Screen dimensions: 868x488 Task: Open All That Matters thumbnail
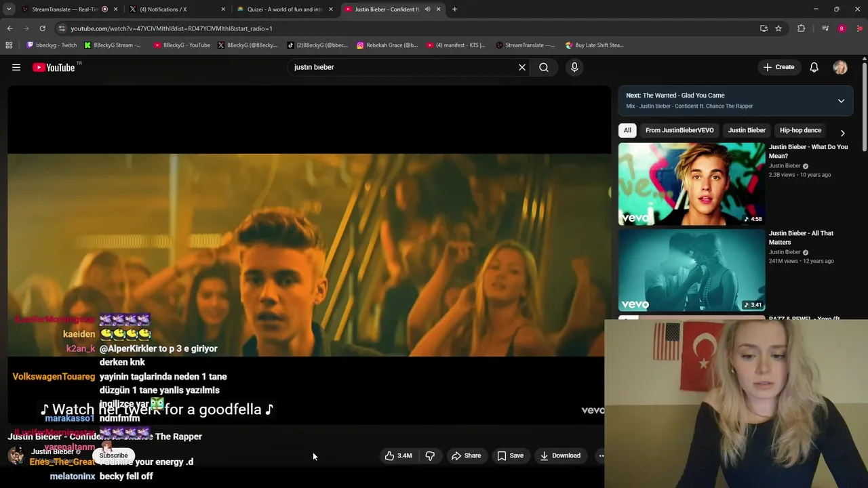(x=692, y=270)
